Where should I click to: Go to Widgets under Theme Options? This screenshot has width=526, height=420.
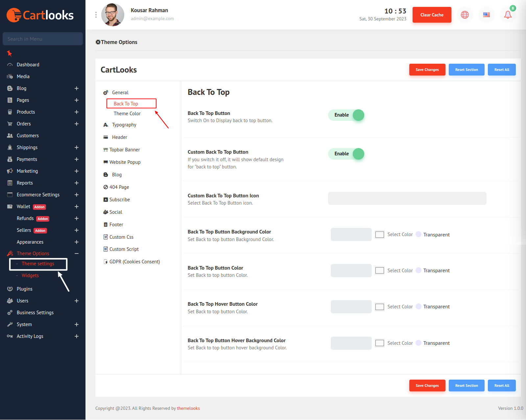(x=30, y=276)
